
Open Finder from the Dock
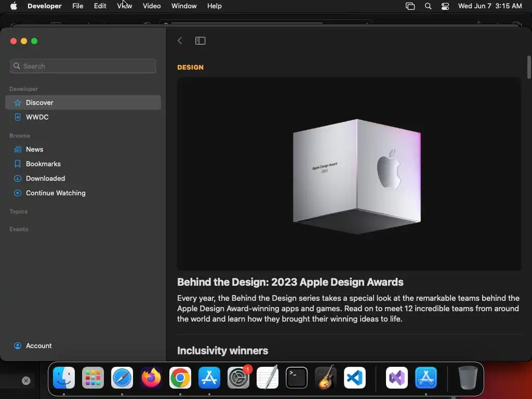coord(64,378)
